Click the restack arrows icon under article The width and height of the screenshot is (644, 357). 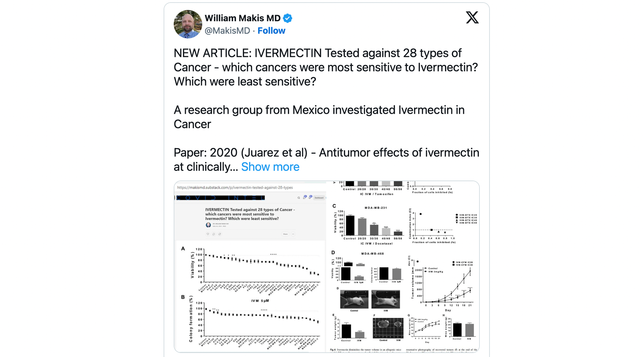click(220, 234)
